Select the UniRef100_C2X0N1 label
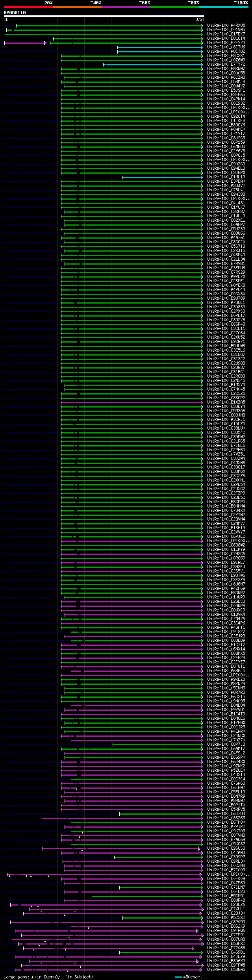The height and width of the screenshot is (980, 252). point(226,480)
